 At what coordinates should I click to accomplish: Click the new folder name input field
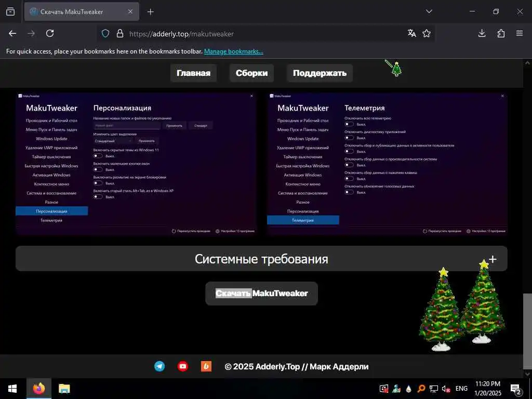(x=127, y=126)
